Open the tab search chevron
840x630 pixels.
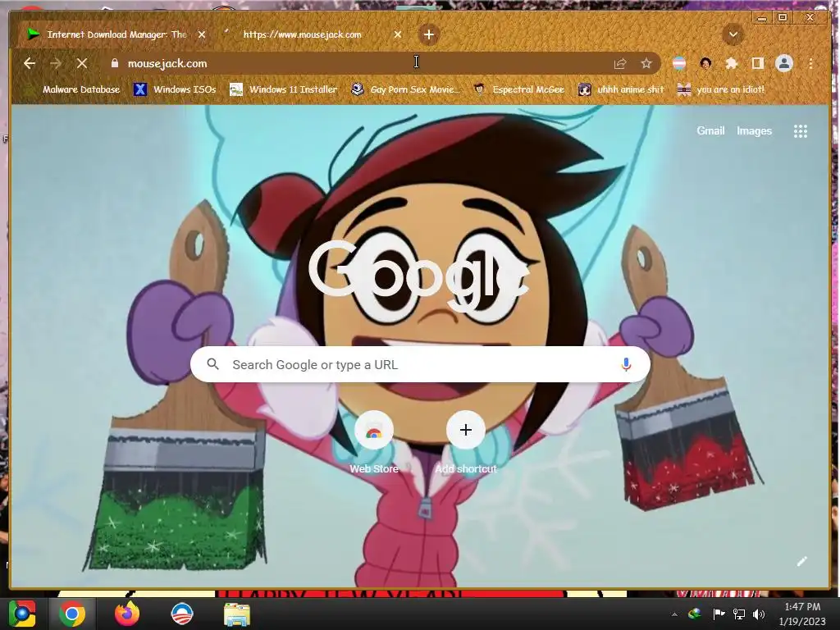(733, 34)
